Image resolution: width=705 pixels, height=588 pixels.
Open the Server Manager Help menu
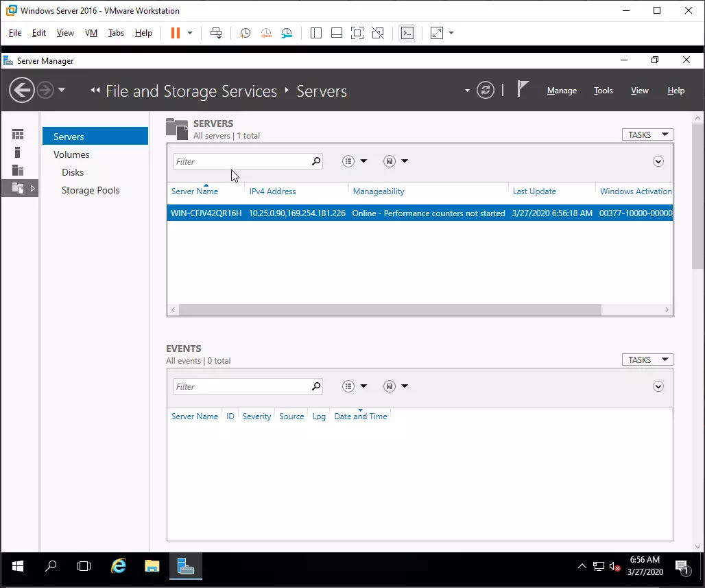coord(676,91)
